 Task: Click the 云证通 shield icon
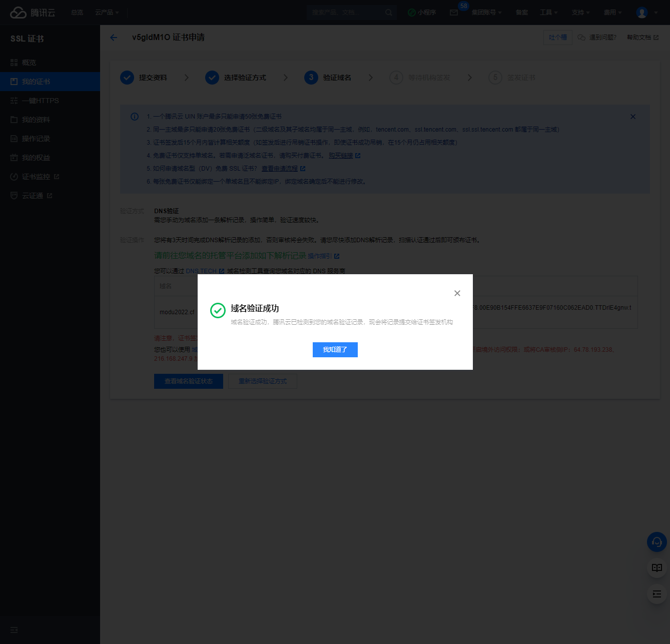[x=14, y=196]
